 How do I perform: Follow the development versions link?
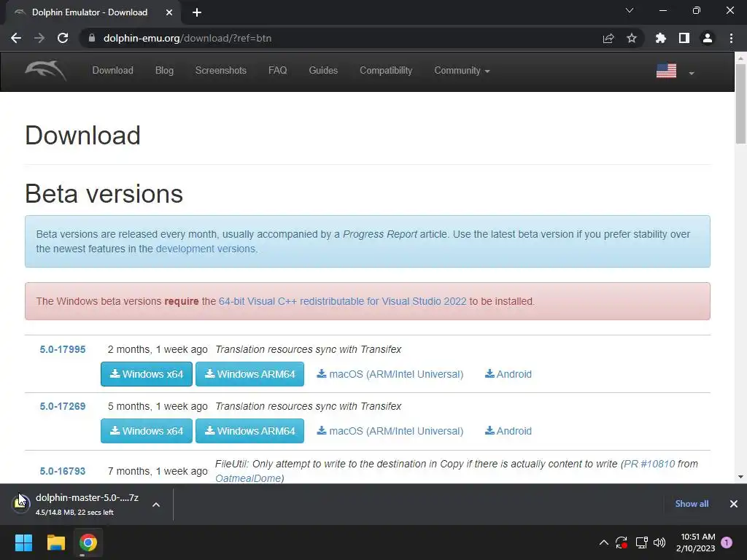pyautogui.click(x=205, y=249)
